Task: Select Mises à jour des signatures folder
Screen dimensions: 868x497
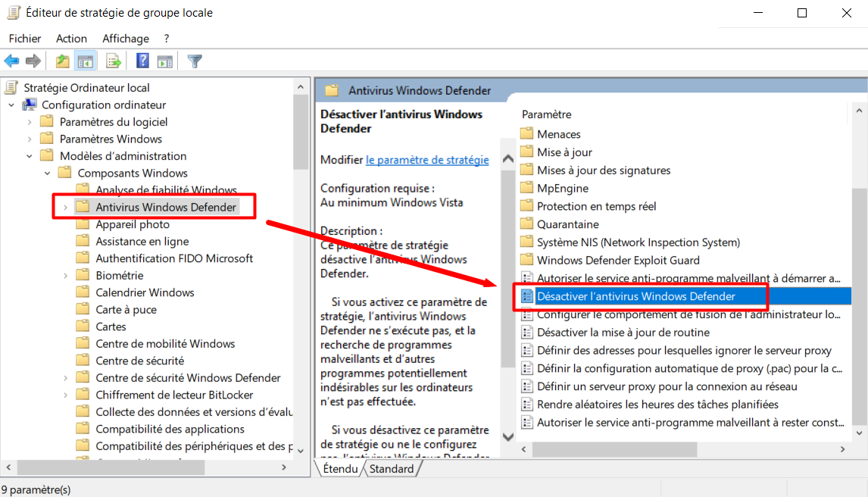Action: (x=604, y=170)
